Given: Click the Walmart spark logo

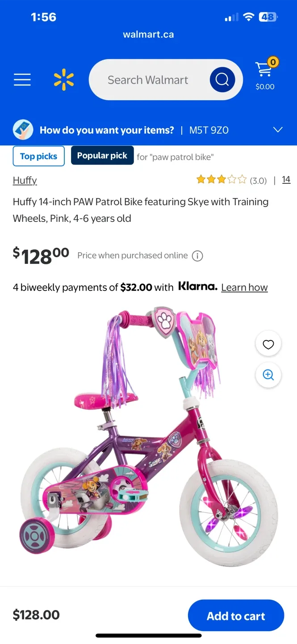Looking at the screenshot, I should pos(64,80).
